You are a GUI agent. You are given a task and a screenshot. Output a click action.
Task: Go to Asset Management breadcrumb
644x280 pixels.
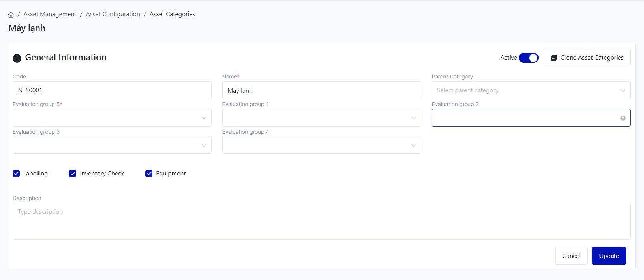coord(50,14)
